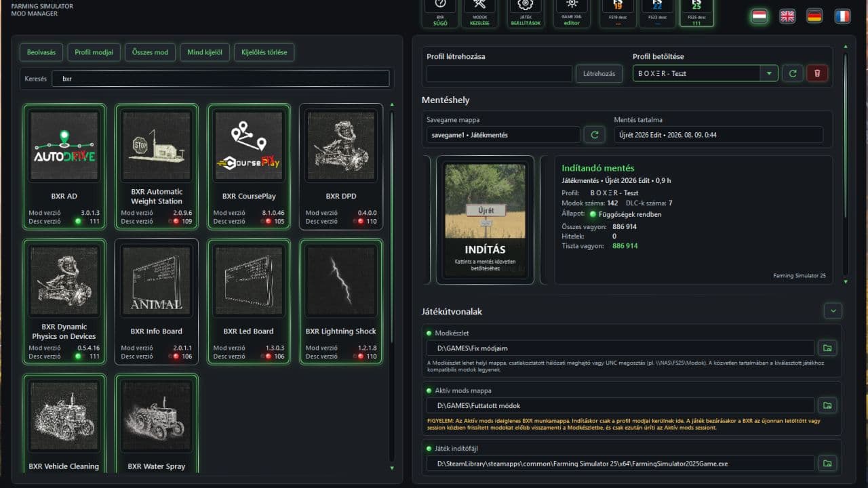Click the Aktív mods mappa path field
This screenshot has width=868, height=488.
pyautogui.click(x=620, y=405)
